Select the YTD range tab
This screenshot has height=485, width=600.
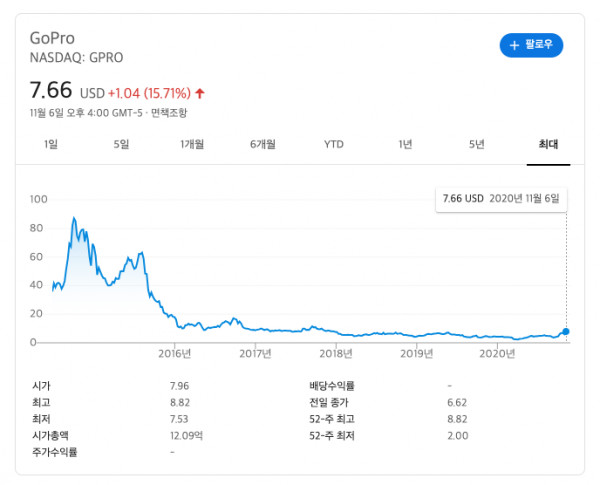click(x=334, y=144)
